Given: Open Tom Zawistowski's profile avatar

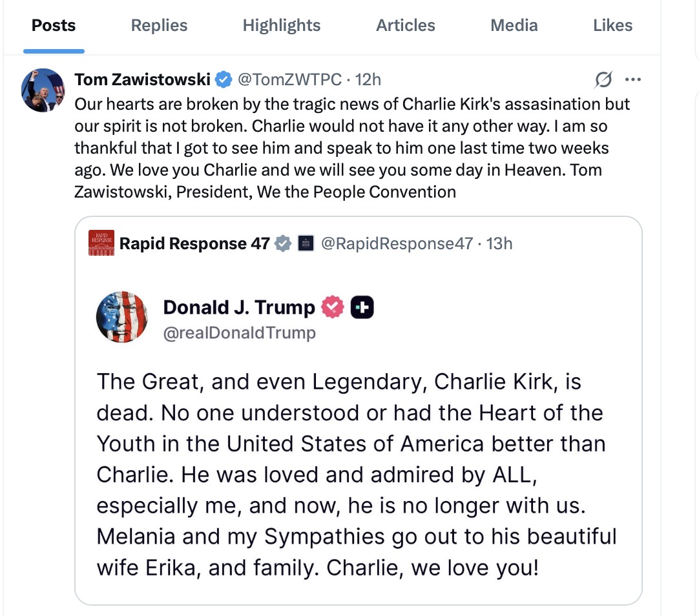Looking at the screenshot, I should [43, 90].
